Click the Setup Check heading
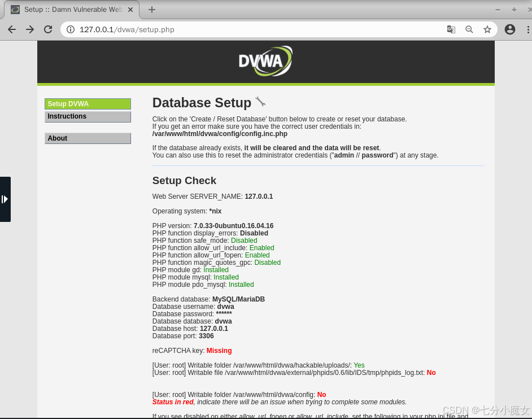This screenshot has height=419, width=532. pyautogui.click(x=184, y=181)
